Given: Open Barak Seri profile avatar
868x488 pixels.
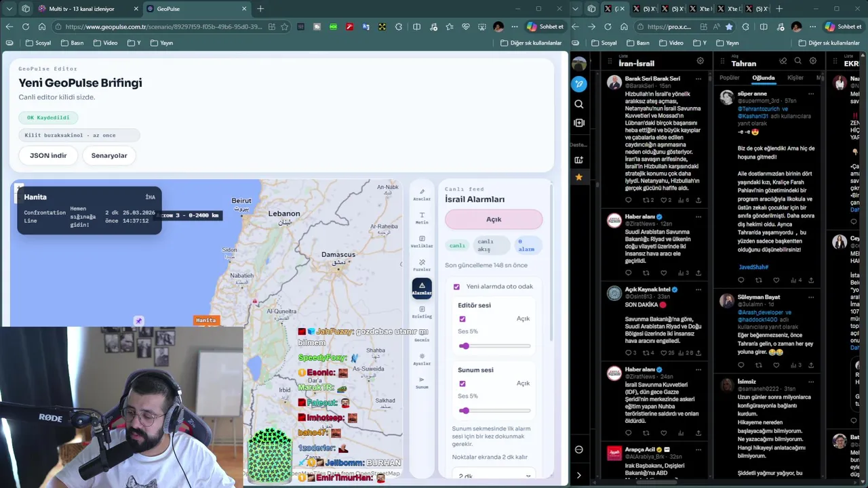Looking at the screenshot, I should coord(614,83).
